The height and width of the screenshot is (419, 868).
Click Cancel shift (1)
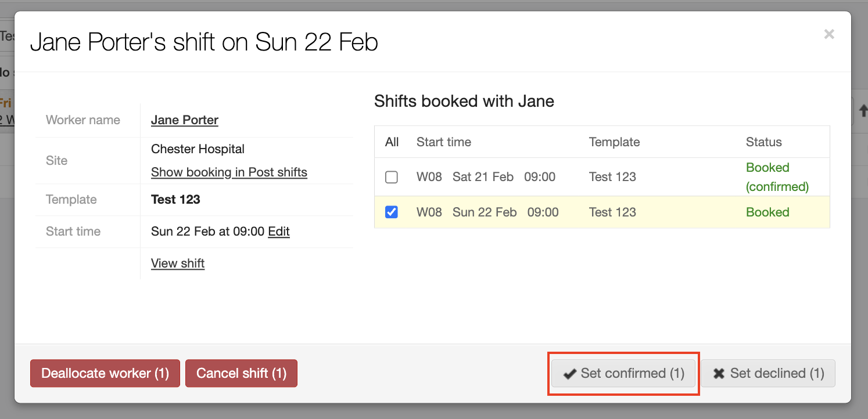pyautogui.click(x=241, y=373)
